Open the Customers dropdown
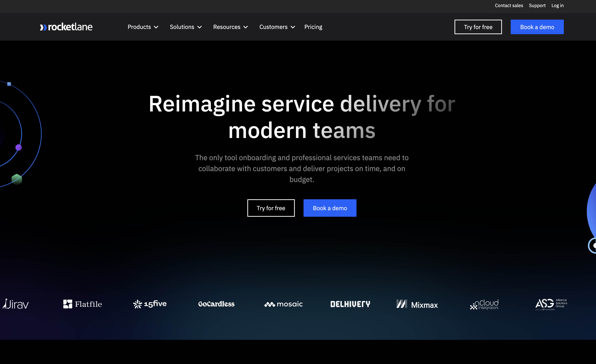The width and height of the screenshot is (596, 364). coord(277,27)
